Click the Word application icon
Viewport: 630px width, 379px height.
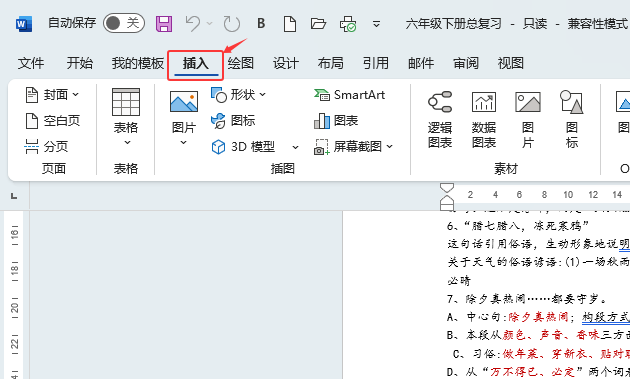click(x=24, y=24)
